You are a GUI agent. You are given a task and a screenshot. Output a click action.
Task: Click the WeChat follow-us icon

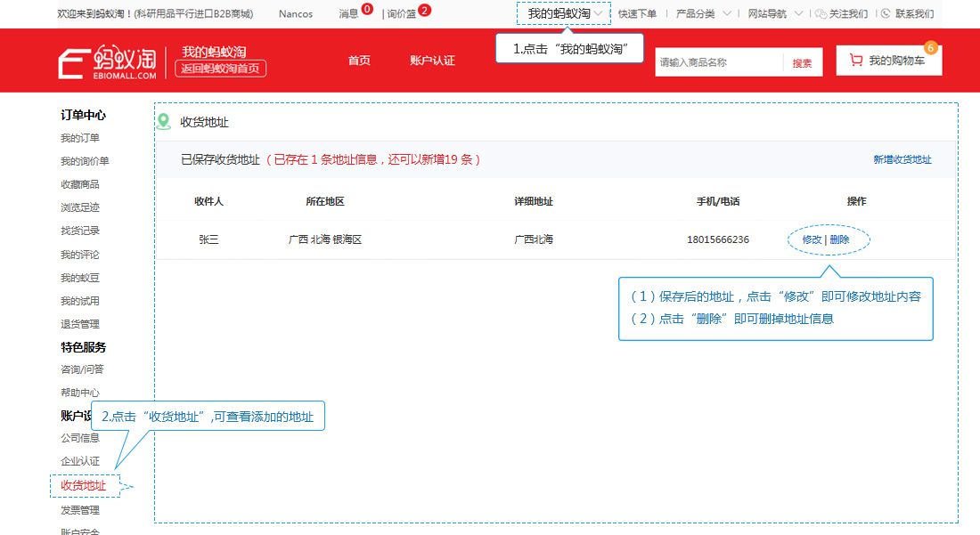(x=821, y=13)
